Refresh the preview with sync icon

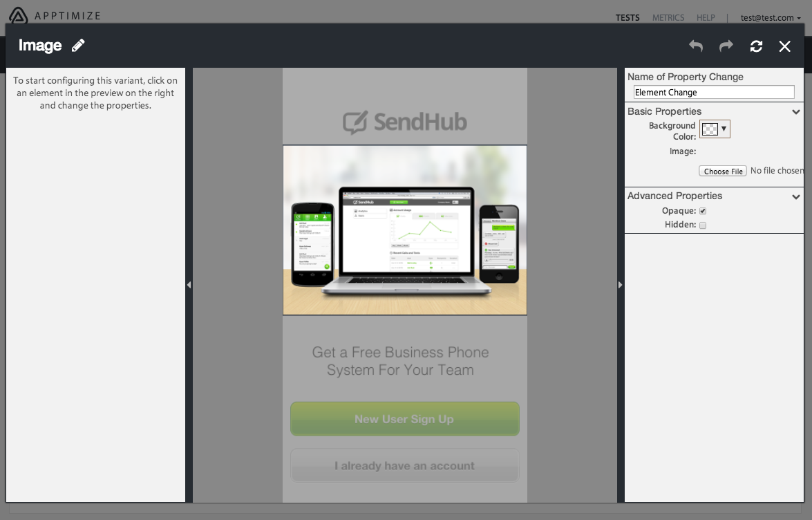pyautogui.click(x=756, y=46)
